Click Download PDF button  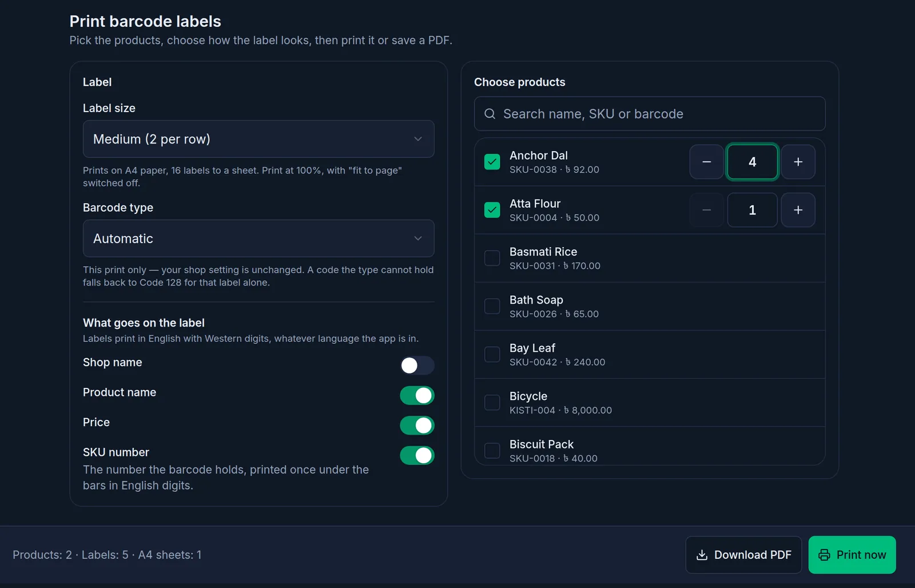(743, 555)
